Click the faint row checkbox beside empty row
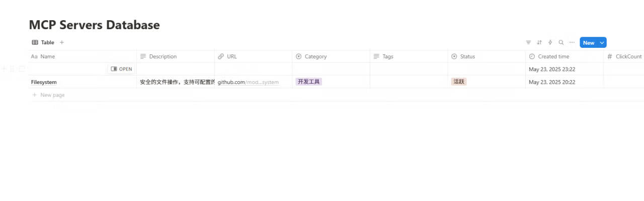Screen dimensions: 644x201 [x=22, y=69]
